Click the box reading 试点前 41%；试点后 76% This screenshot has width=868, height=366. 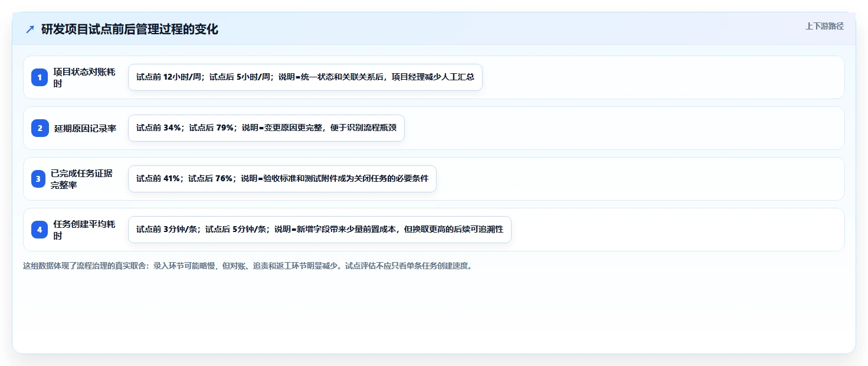(x=282, y=179)
